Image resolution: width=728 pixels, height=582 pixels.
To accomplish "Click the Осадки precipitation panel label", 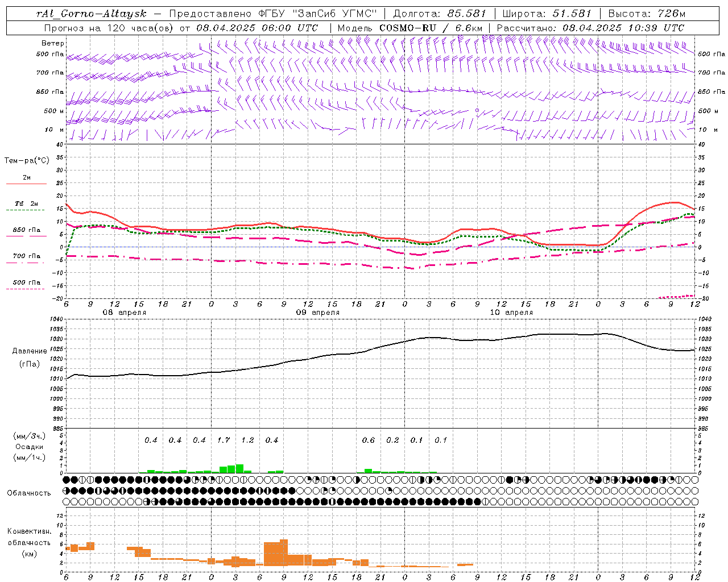I will (28, 447).
